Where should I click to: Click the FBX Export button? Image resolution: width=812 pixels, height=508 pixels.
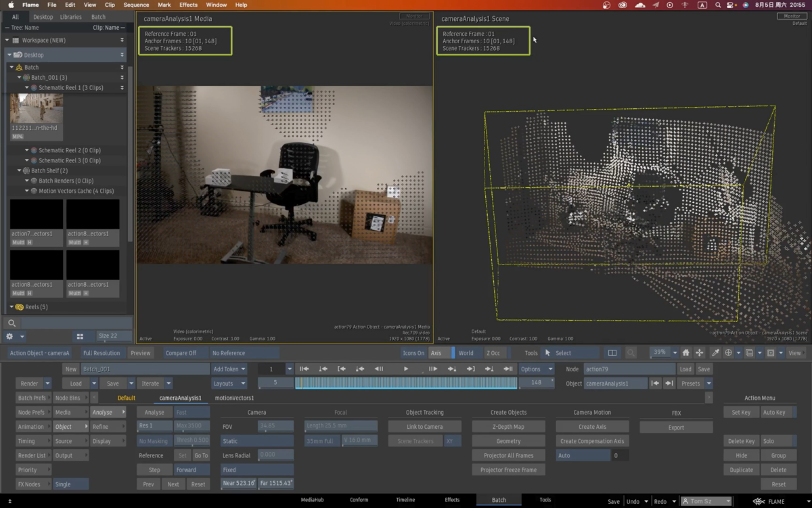click(676, 427)
